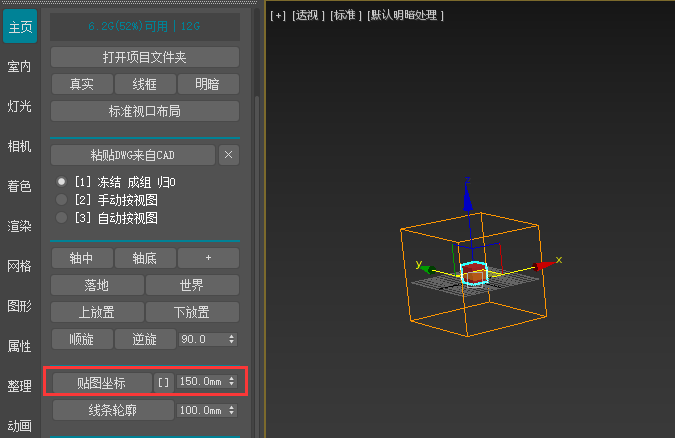
Task: Apply 标准视口布局
Action: click(145, 112)
